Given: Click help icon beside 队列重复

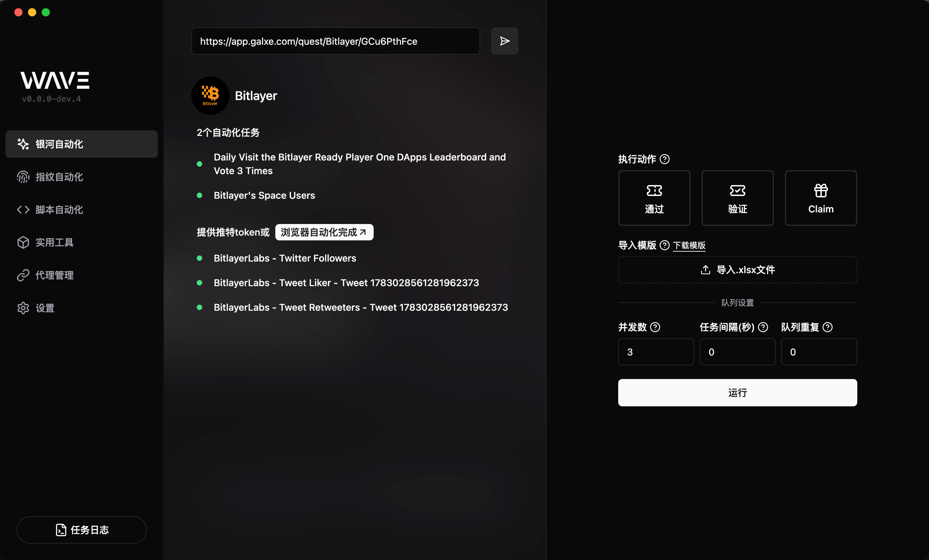Looking at the screenshot, I should click(828, 327).
